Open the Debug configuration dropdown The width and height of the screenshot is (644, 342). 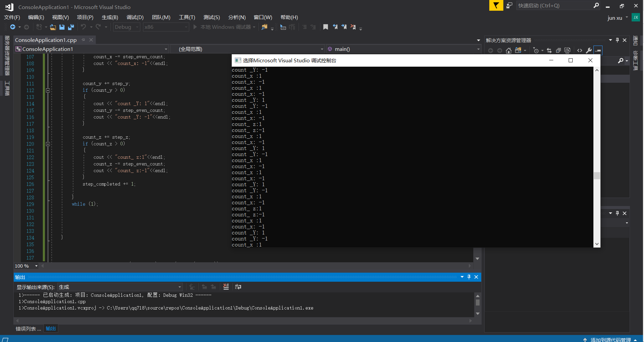(x=127, y=27)
